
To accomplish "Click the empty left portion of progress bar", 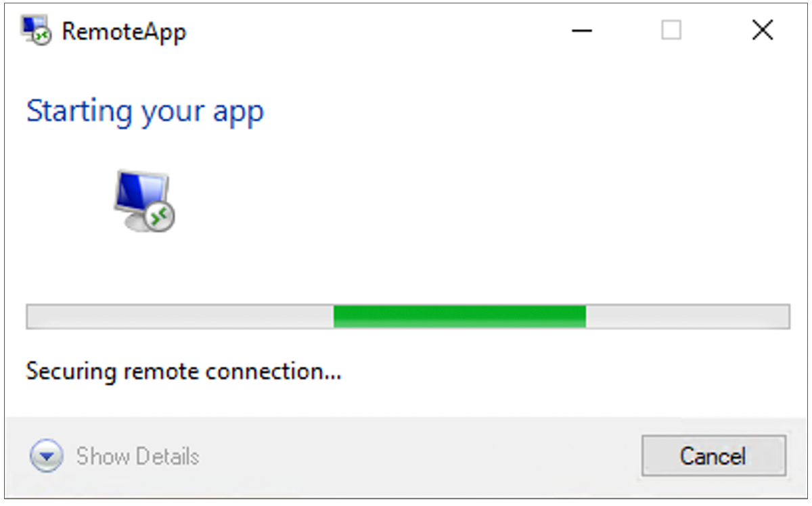I will point(180,317).
